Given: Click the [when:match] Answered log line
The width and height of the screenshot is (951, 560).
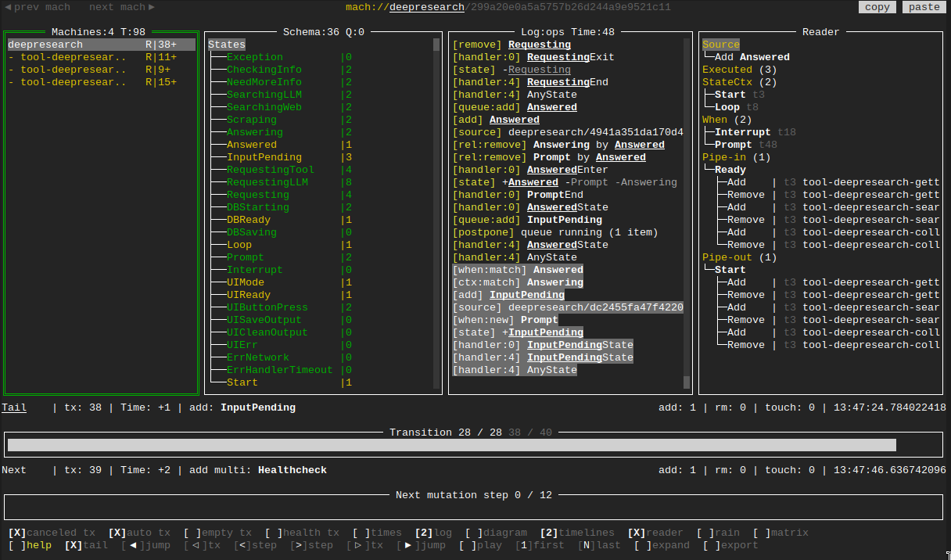Looking at the screenshot, I should [518, 270].
